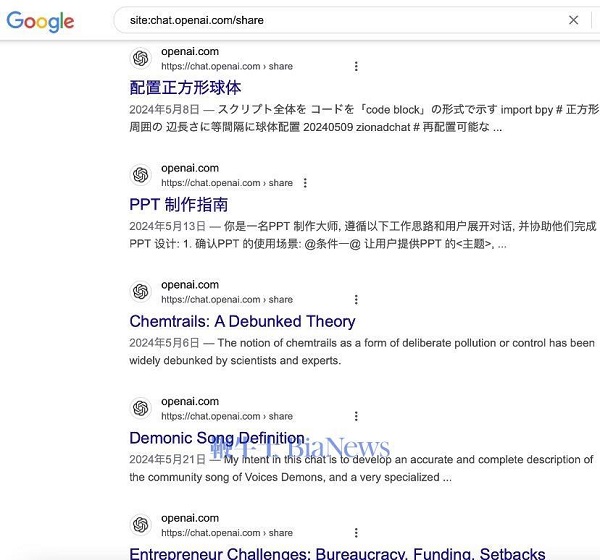
Task: Click the date 2024年5月6日 in the Chemtrails snippet
Action: point(164,343)
